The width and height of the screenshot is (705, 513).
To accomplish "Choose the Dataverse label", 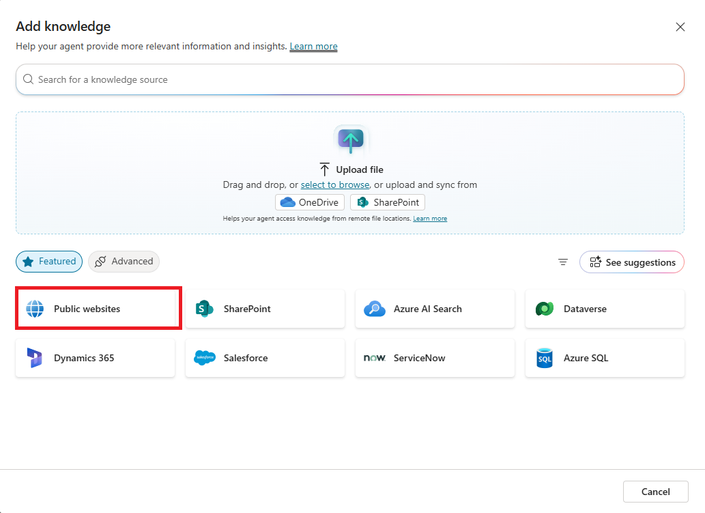I will point(585,309).
